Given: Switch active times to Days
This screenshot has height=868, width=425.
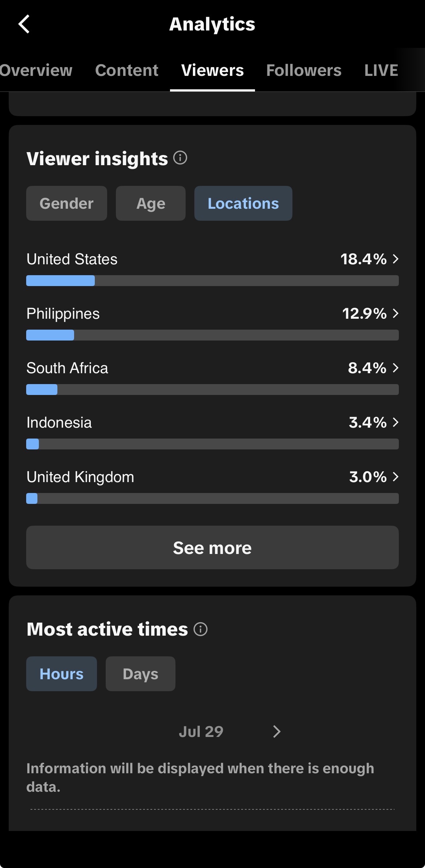Looking at the screenshot, I should pos(141,674).
